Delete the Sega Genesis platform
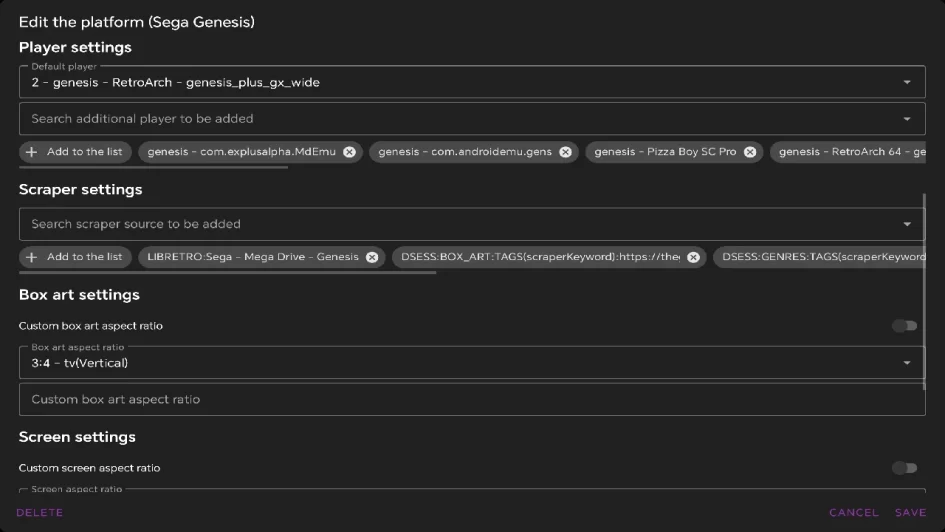Screen dimensions: 945x532 pyautogui.click(x=40, y=513)
